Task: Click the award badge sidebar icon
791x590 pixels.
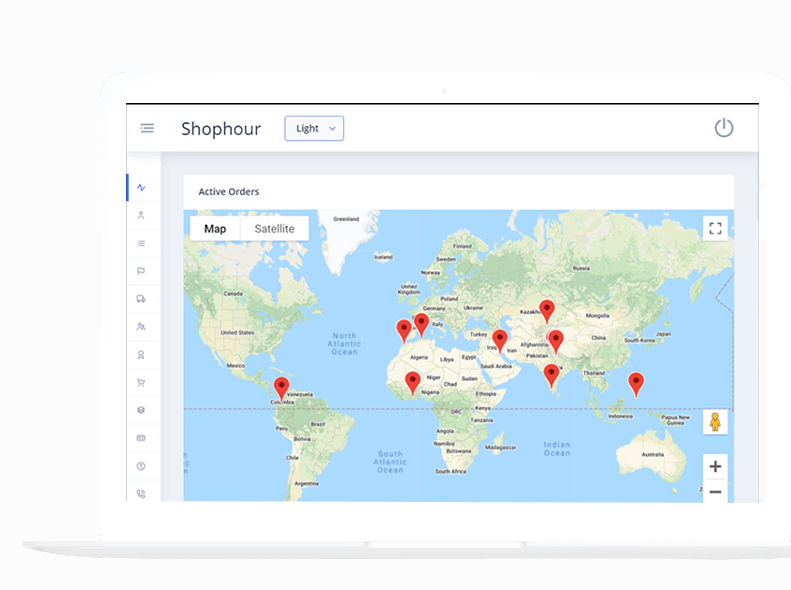Action: [141, 354]
